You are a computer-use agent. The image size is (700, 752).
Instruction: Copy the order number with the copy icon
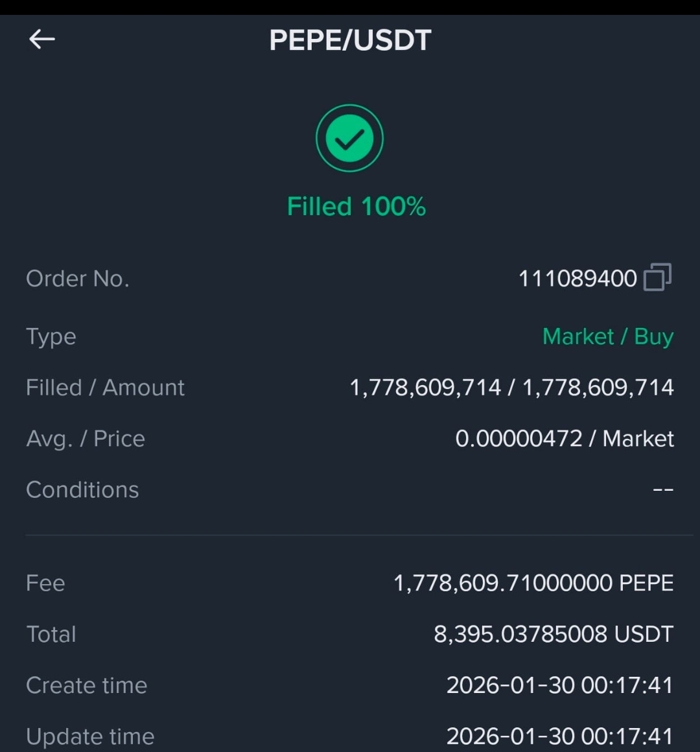click(x=657, y=277)
